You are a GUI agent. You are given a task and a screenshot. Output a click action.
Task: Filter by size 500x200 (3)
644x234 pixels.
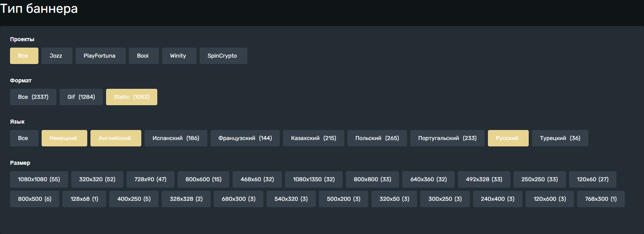343,199
